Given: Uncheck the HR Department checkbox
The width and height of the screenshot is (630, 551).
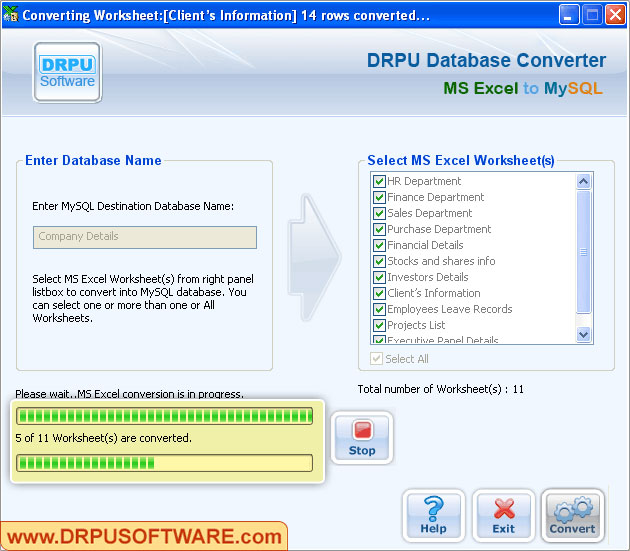Looking at the screenshot, I should click(x=379, y=181).
